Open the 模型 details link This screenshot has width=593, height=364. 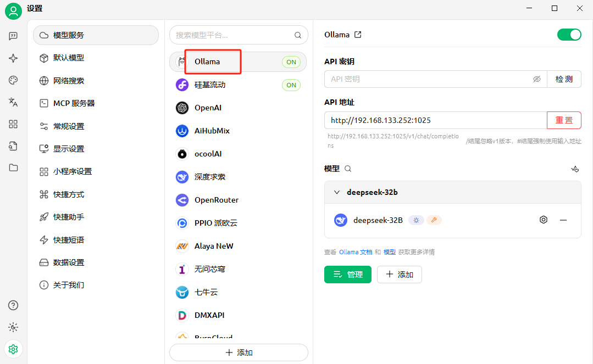pos(390,252)
